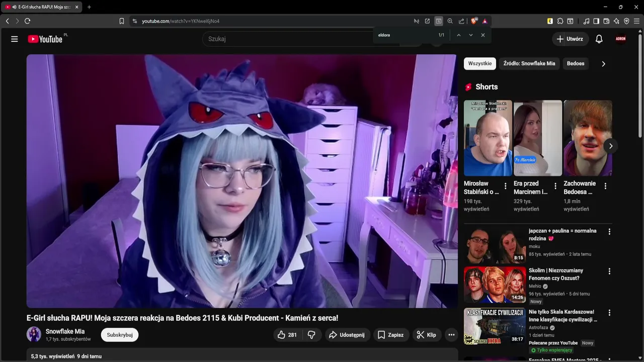This screenshot has width=644, height=362.
Task: Open the Brave VPN shield icon
Action: point(626,21)
